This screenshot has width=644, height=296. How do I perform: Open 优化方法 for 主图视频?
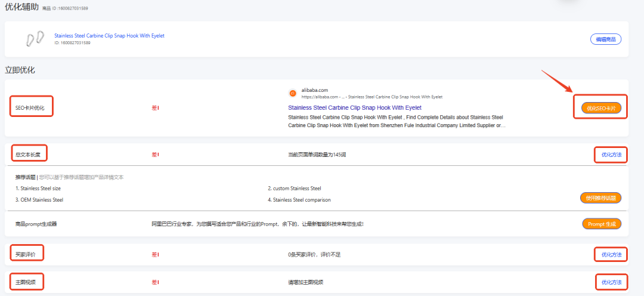611,282
